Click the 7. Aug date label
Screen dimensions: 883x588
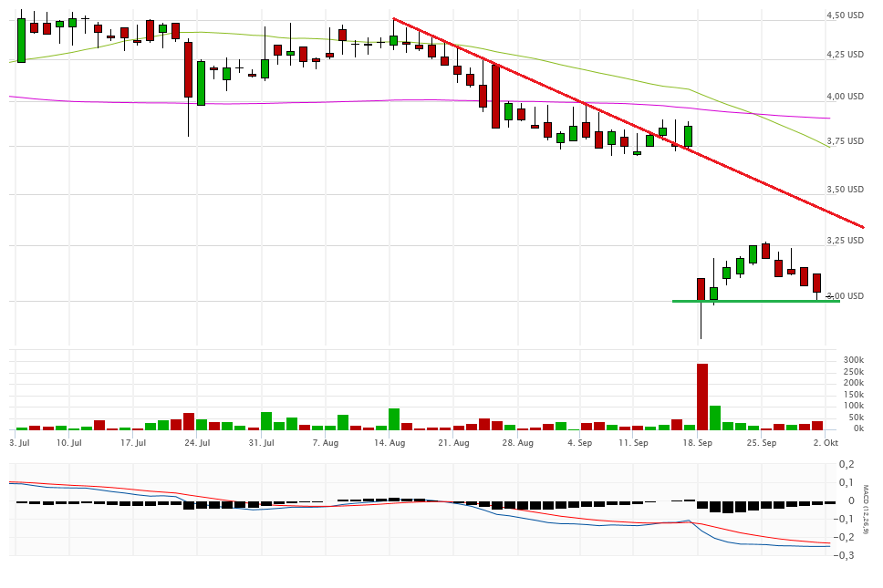coord(326,443)
